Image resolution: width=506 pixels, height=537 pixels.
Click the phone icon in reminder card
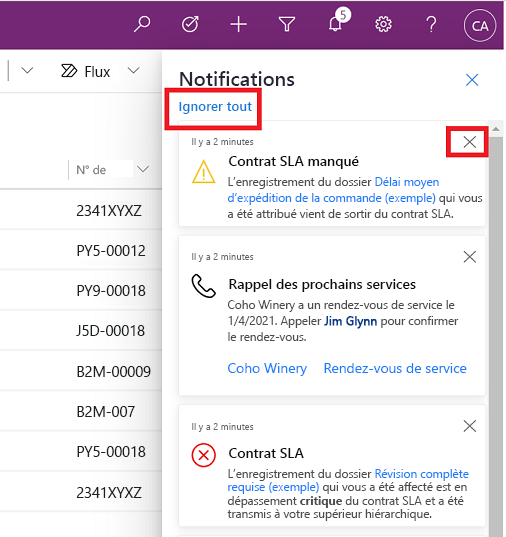point(203,286)
